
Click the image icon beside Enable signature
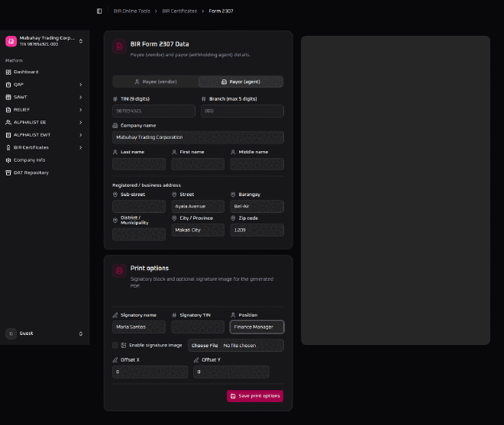[x=124, y=346]
